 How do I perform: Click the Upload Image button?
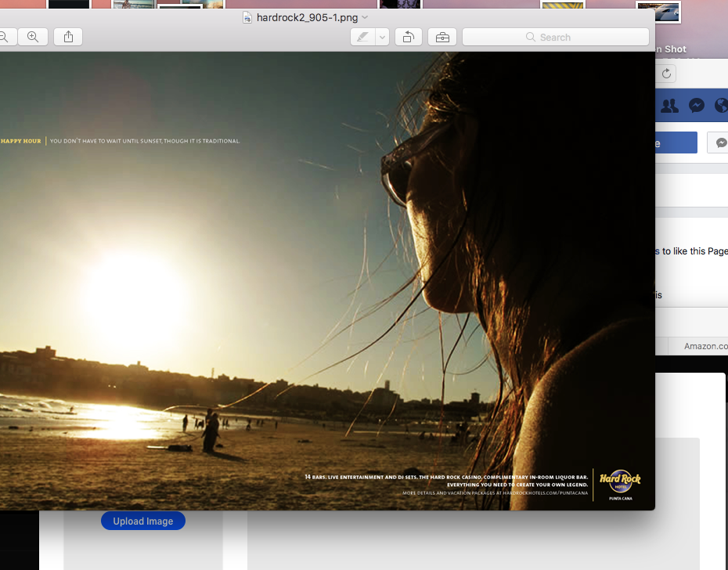(x=143, y=521)
